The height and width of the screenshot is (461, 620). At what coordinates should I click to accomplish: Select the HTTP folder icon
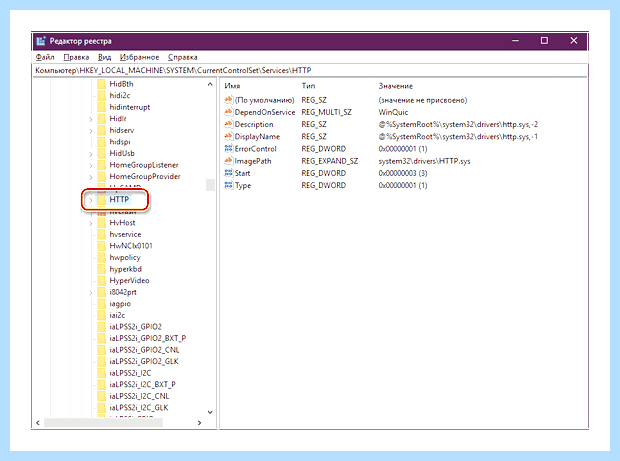[102, 199]
